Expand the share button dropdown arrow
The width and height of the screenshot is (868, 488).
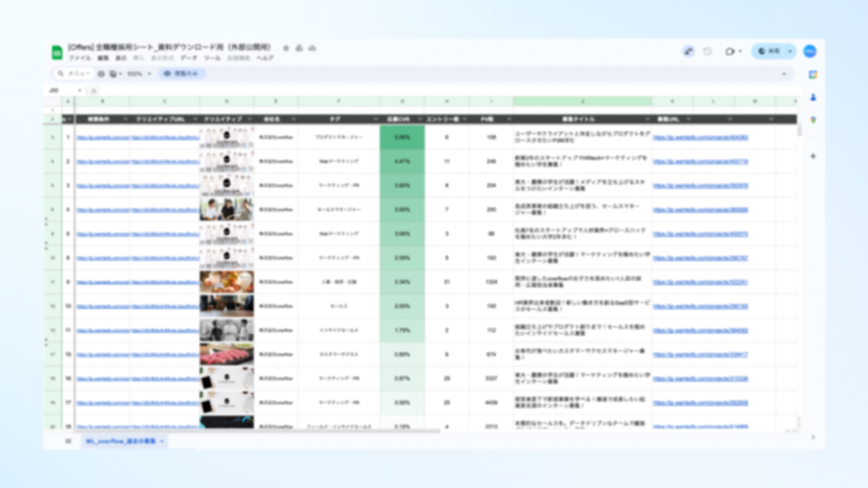pyautogui.click(x=789, y=51)
